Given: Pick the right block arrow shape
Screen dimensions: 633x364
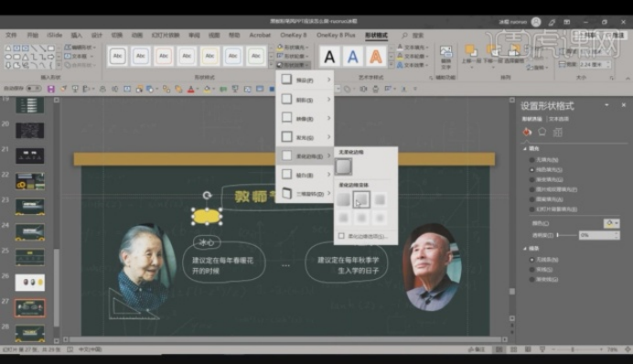Looking at the screenshot, I should tap(51, 56).
